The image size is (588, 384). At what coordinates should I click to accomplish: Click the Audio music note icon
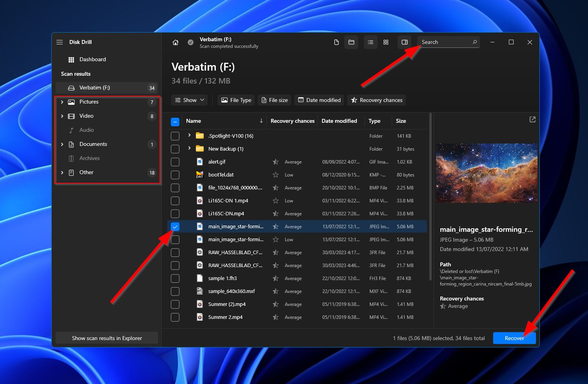[x=71, y=130]
